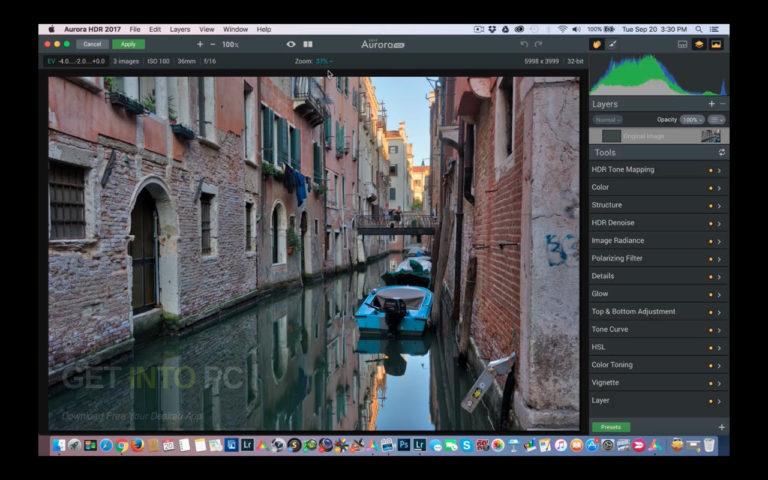Open the Layers menu
The image size is (768, 480).
point(180,29)
